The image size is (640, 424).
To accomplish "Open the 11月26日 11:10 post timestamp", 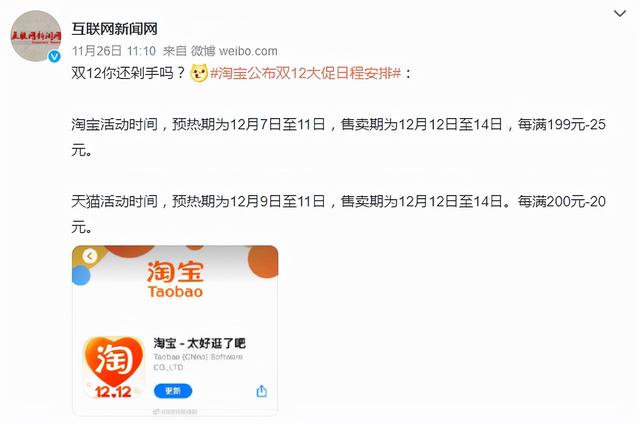I will pyautogui.click(x=114, y=51).
